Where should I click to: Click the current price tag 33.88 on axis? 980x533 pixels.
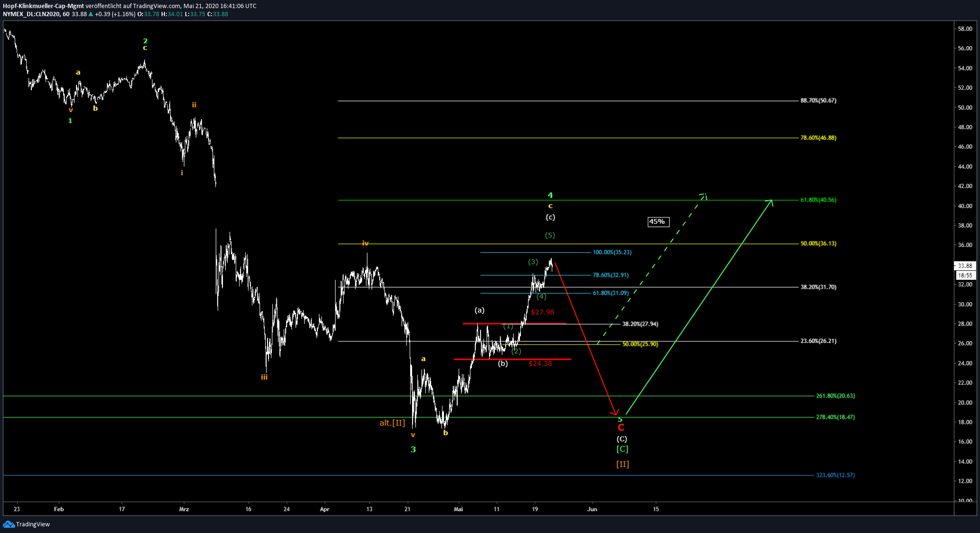tap(965, 266)
